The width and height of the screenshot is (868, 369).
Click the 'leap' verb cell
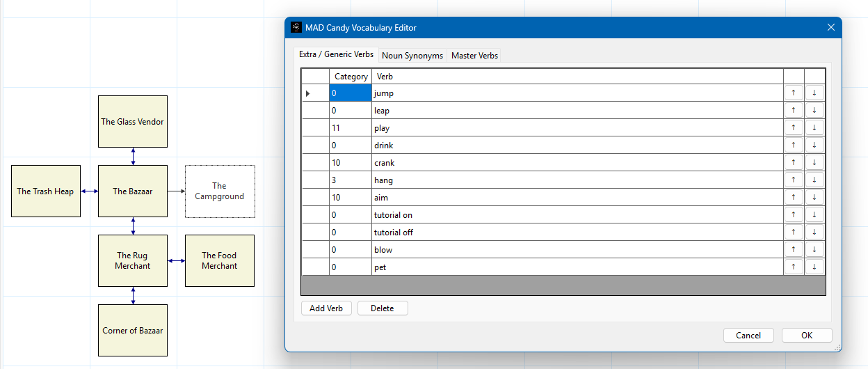tap(577, 111)
